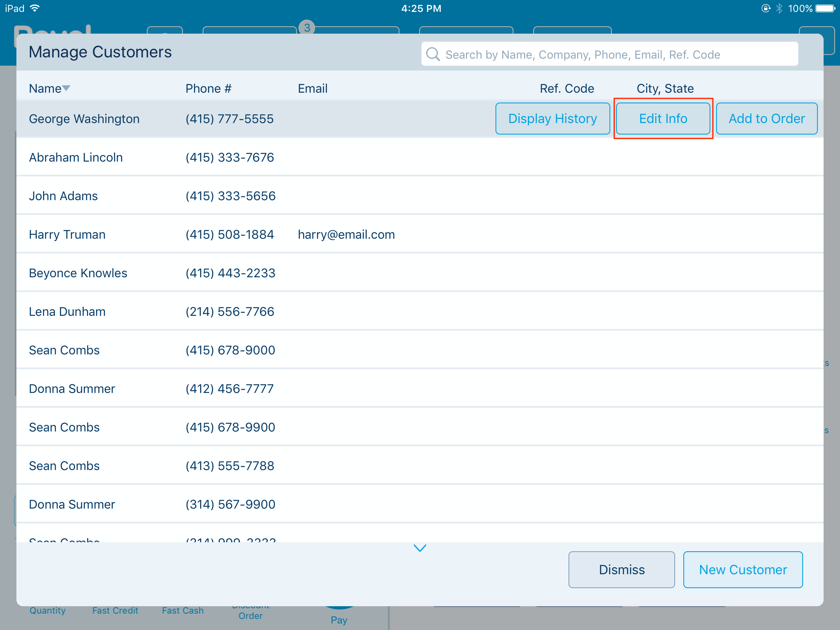840x630 pixels.
Task: Click the Edit Info button
Action: pos(663,119)
